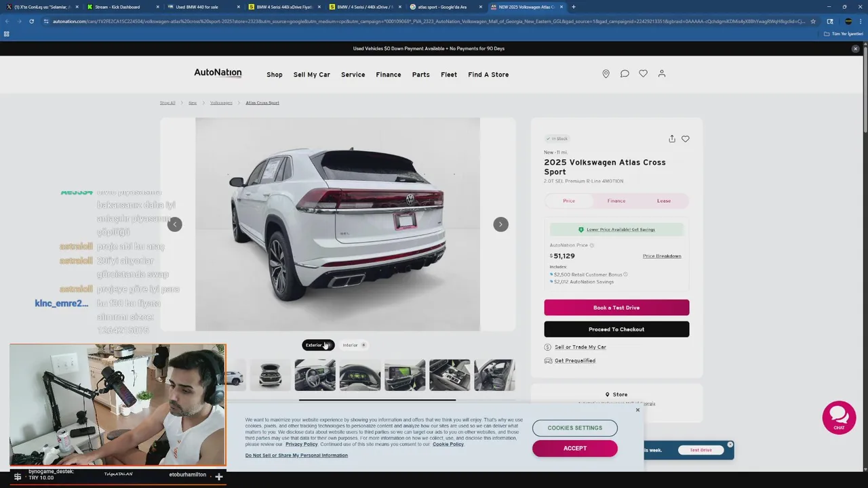Dismiss the top promo banner
The height and width of the screenshot is (488, 868).
pos(855,49)
